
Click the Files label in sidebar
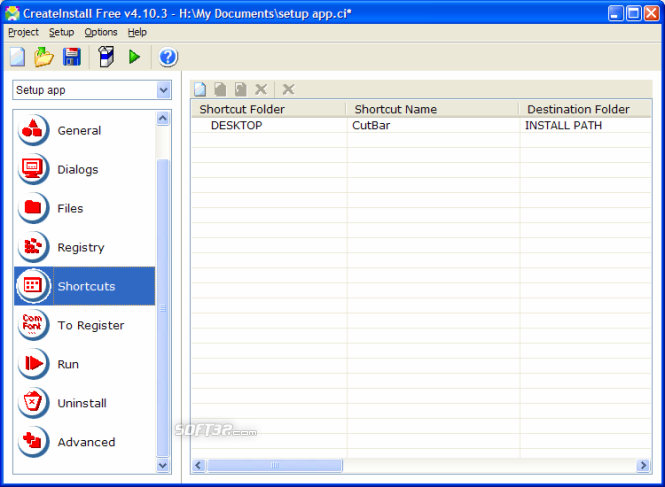click(x=70, y=208)
